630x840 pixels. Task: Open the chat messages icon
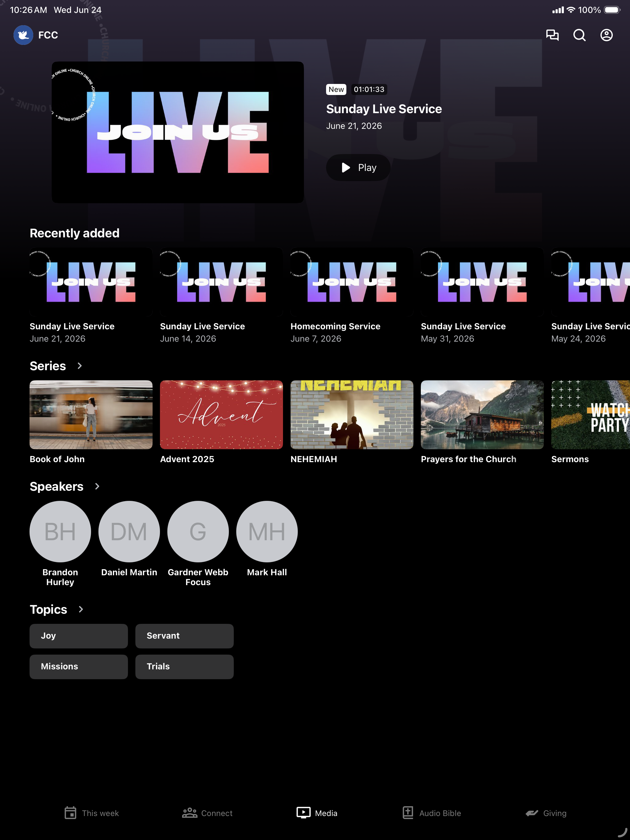[552, 35]
